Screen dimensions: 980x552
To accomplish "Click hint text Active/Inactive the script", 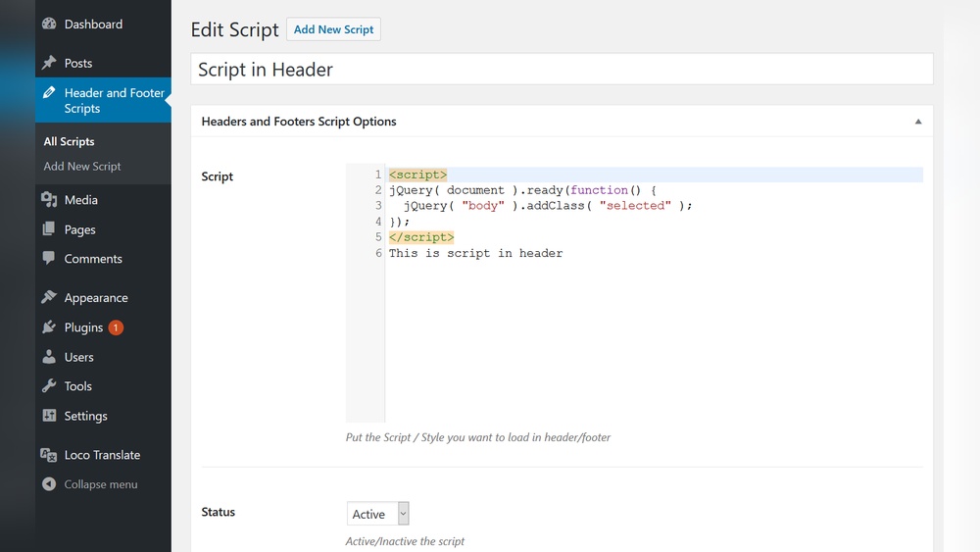I will 405,541.
